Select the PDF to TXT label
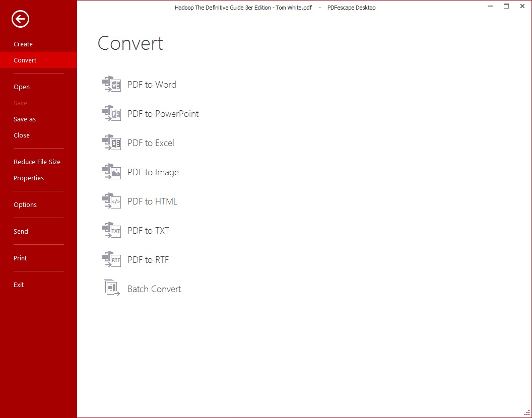The image size is (532, 418). point(148,230)
